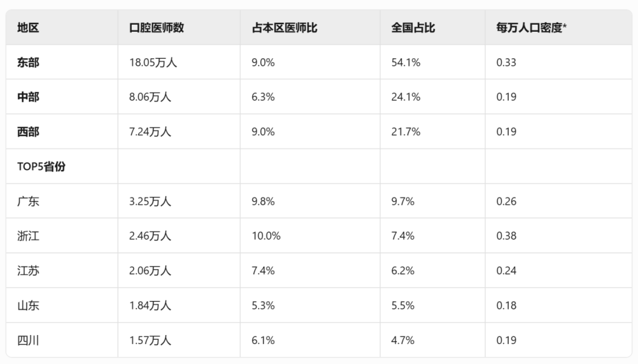Click the TOP5省份 section label
Viewport: 638px width, 364px height.
tap(41, 166)
